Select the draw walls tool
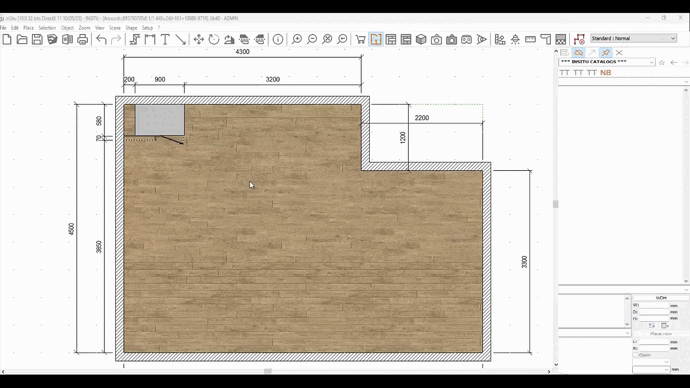Screen dimensions: 690x388 coord(135,40)
